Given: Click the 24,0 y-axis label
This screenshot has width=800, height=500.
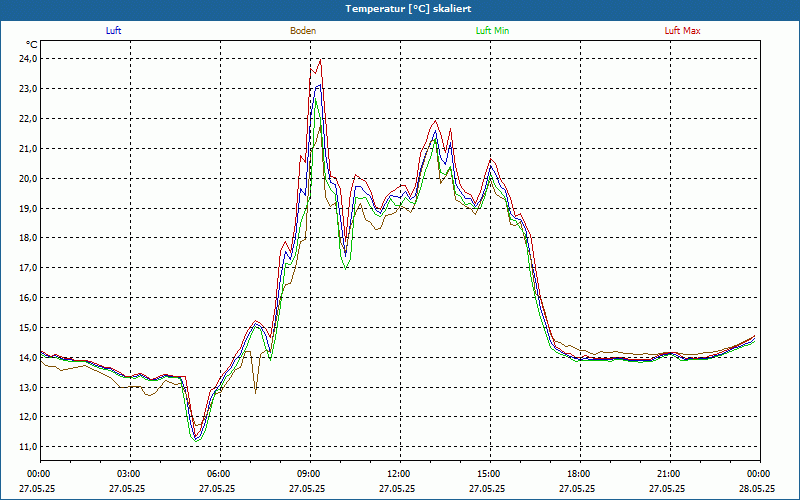Looking at the screenshot, I should point(29,59).
